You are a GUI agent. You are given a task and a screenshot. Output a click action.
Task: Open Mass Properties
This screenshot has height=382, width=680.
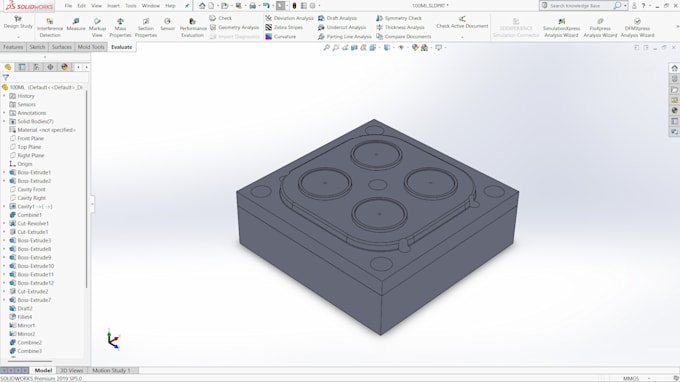point(120,28)
